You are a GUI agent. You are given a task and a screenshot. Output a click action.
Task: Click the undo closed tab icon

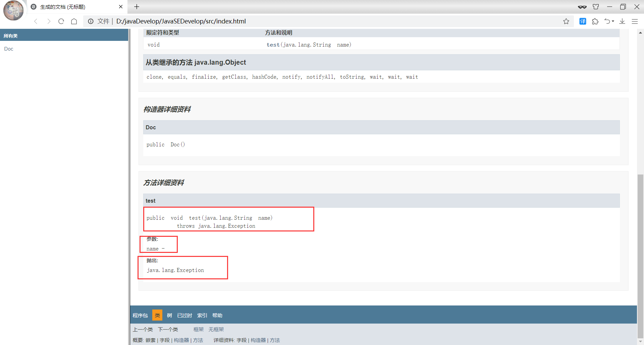pos(607,21)
